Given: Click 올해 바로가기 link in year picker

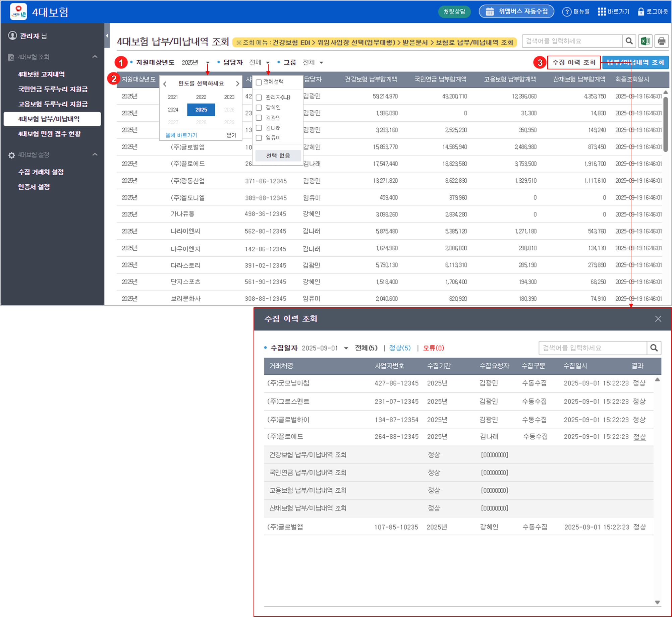Looking at the screenshot, I should point(181,135).
